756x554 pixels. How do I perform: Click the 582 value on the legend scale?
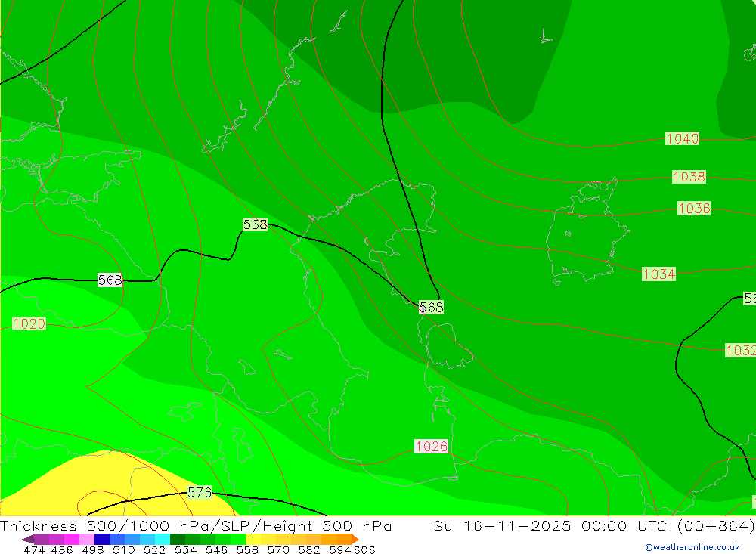click(309, 550)
